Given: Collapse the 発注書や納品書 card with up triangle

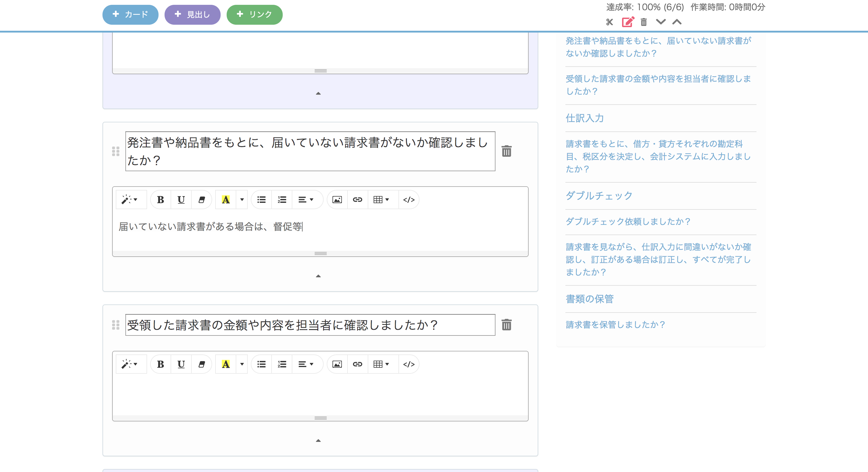Looking at the screenshot, I should 318,276.
